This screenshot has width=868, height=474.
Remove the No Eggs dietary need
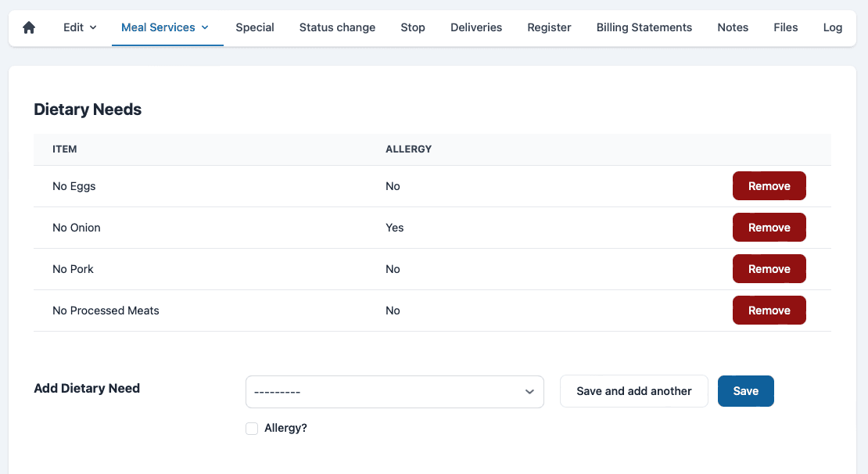[769, 186]
